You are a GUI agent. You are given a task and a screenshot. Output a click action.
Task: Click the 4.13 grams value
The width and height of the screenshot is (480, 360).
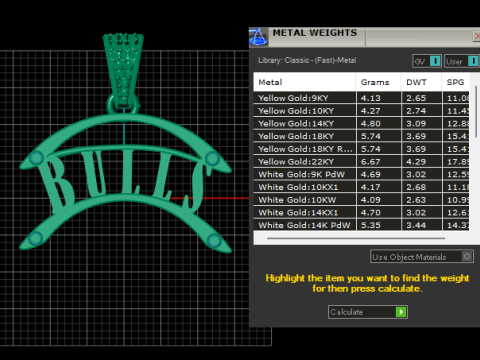370,98
